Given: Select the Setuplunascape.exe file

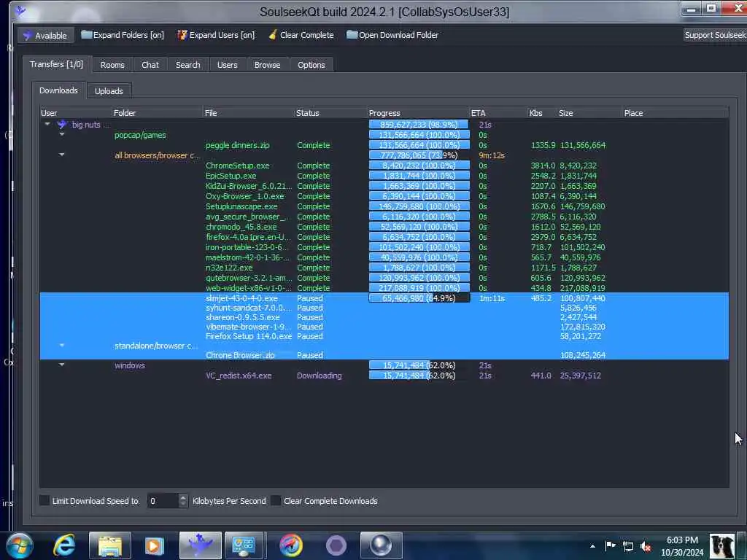Looking at the screenshot, I should point(241,206).
